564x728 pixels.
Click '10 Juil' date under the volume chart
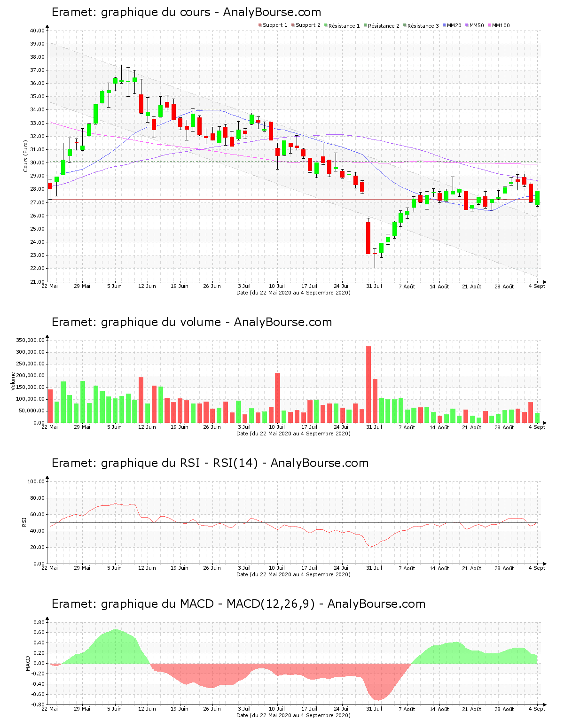tap(277, 427)
